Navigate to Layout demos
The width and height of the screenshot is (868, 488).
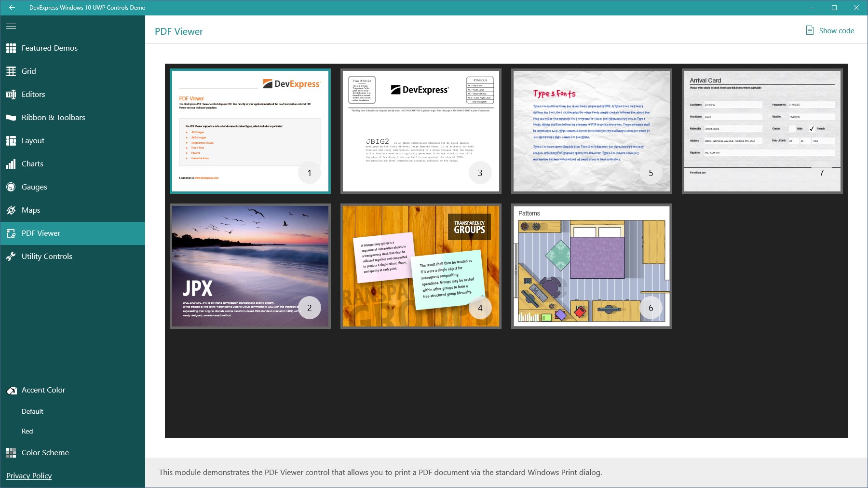point(72,141)
